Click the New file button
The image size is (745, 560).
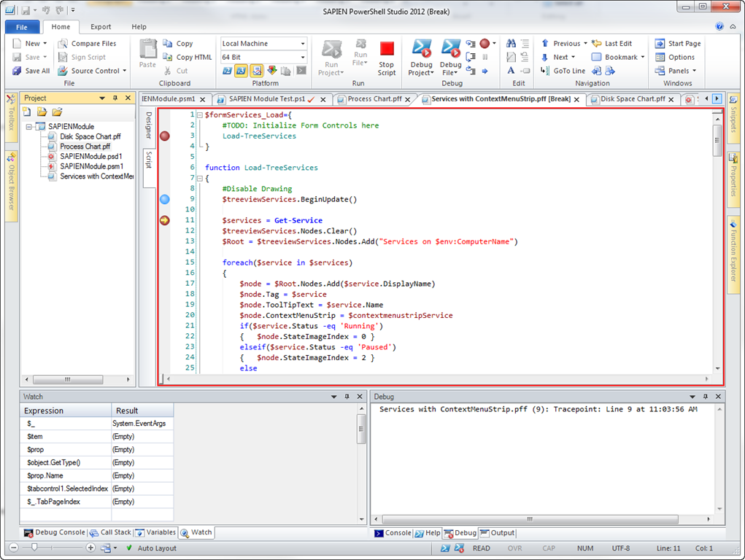[x=29, y=44]
